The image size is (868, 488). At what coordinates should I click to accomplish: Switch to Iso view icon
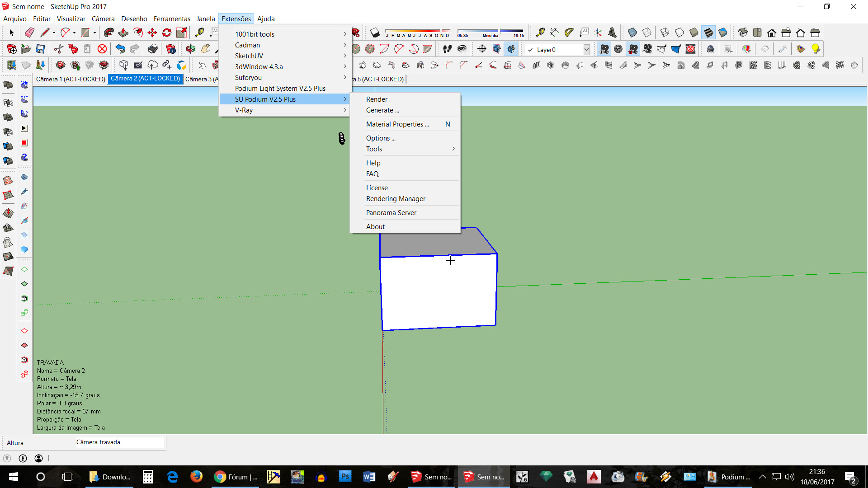click(x=743, y=33)
